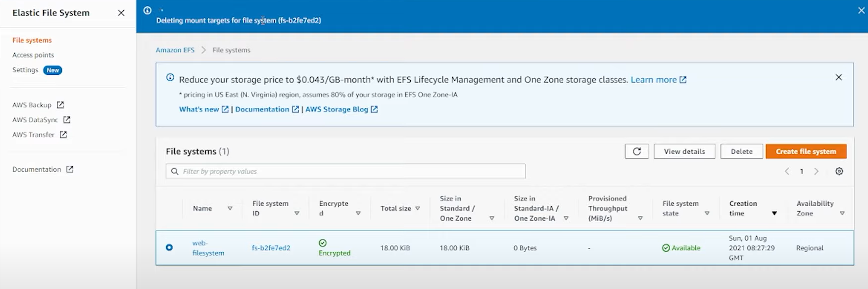The width and height of the screenshot is (868, 289).
Task: Dismiss the deleting mount targets notification
Action: [861, 10]
